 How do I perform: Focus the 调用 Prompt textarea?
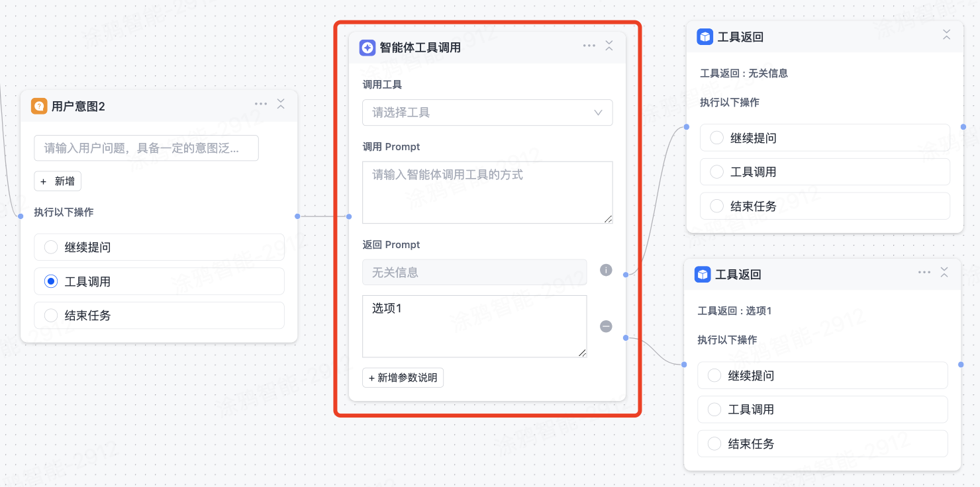(487, 193)
